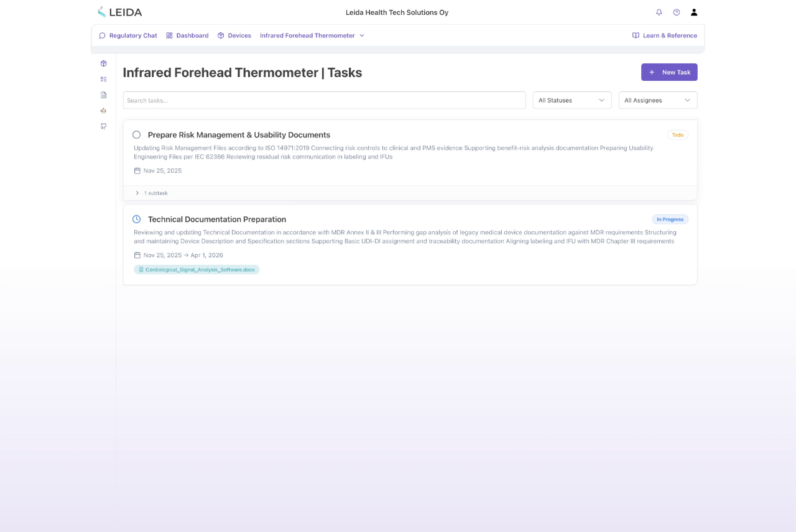Click the help question mark icon
This screenshot has height=532, width=796.
676,12
